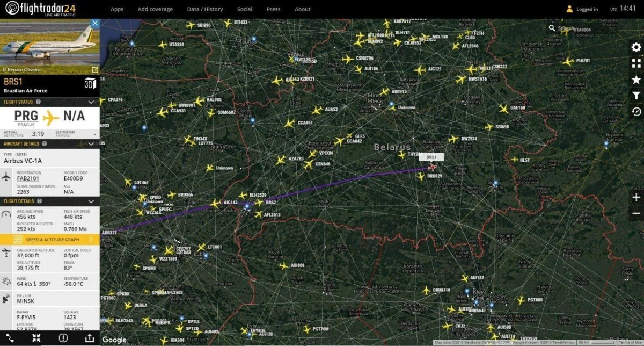Open bookmarks with the star icon
Screen dimensions: 644x346
coord(636,80)
